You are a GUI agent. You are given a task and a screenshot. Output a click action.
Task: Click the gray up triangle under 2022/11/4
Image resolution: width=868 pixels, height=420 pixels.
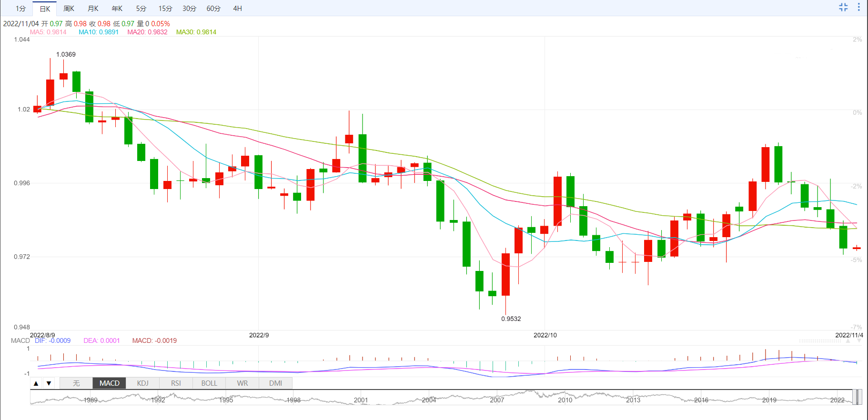[848, 341]
